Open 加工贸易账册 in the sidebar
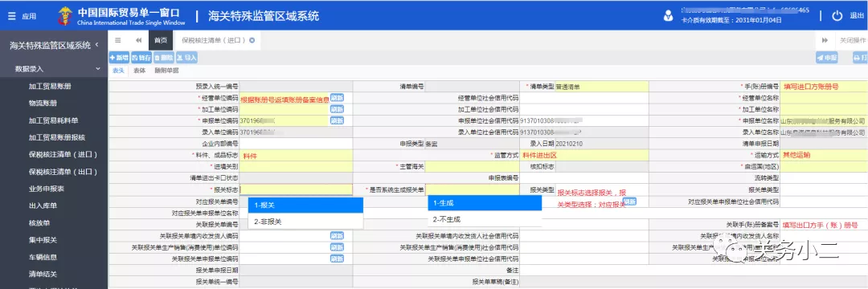The height and width of the screenshot is (289, 868). [50, 86]
